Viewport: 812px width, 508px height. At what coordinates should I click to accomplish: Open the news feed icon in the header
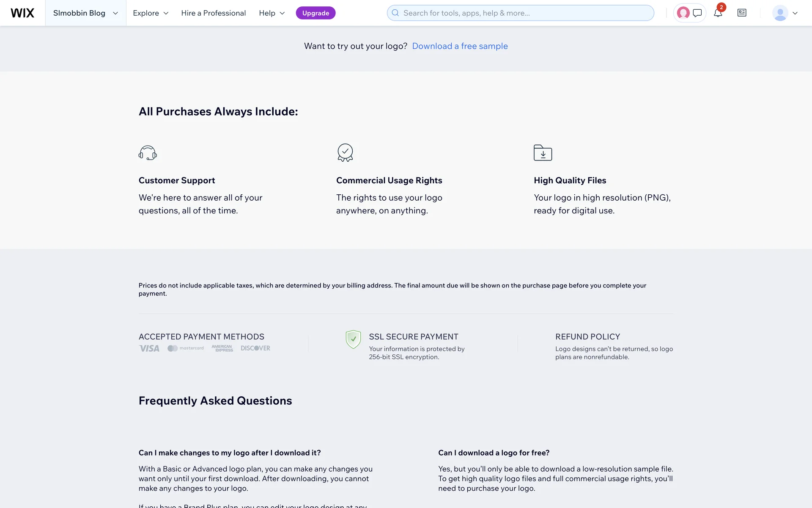742,13
